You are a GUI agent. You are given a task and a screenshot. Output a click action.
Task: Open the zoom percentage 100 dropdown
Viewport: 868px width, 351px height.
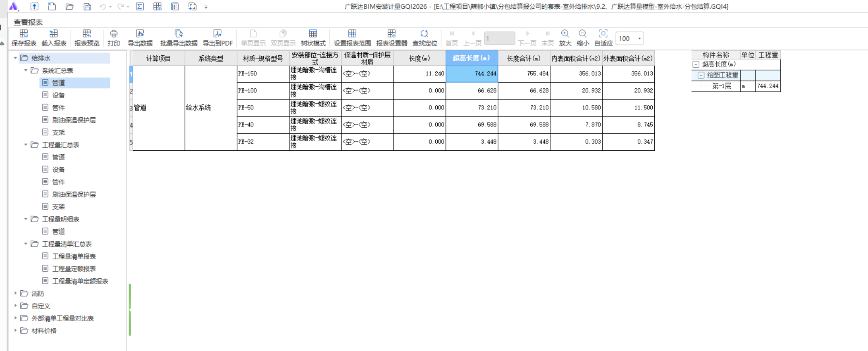[x=639, y=38]
